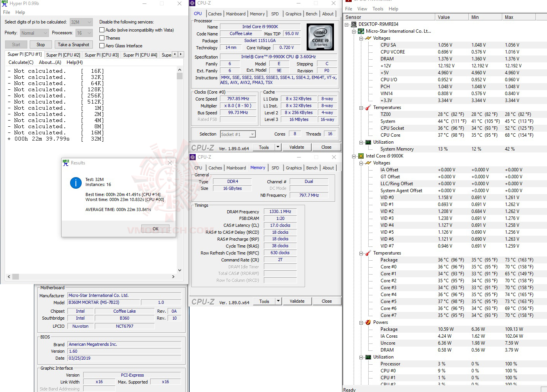Click the Powers flame icon
The image size is (547, 392).
(368, 322)
